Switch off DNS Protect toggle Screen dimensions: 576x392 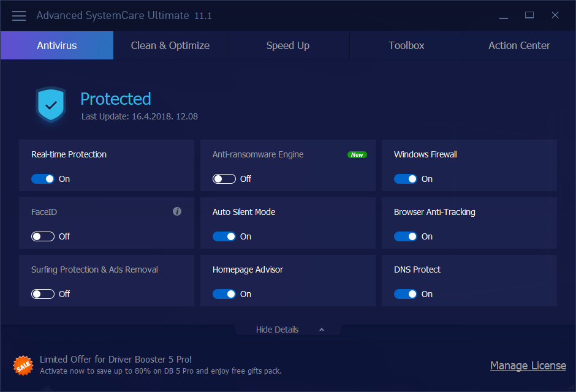click(406, 294)
